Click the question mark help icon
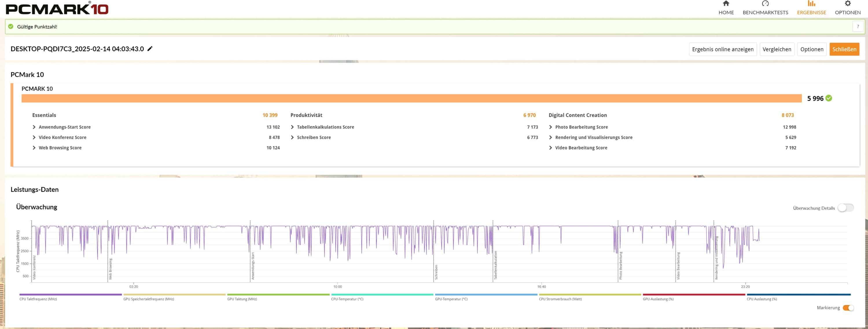Image resolution: width=868 pixels, height=329 pixels. click(x=858, y=26)
